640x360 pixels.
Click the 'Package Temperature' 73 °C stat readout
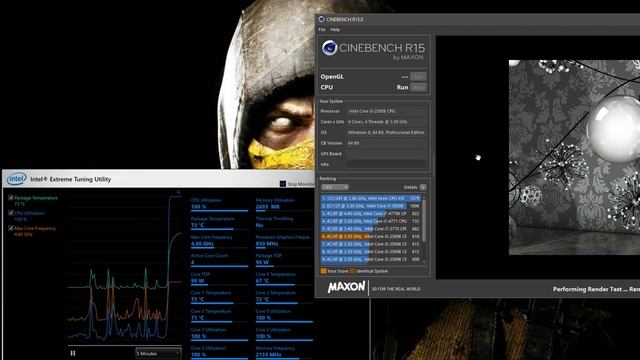tap(219, 222)
